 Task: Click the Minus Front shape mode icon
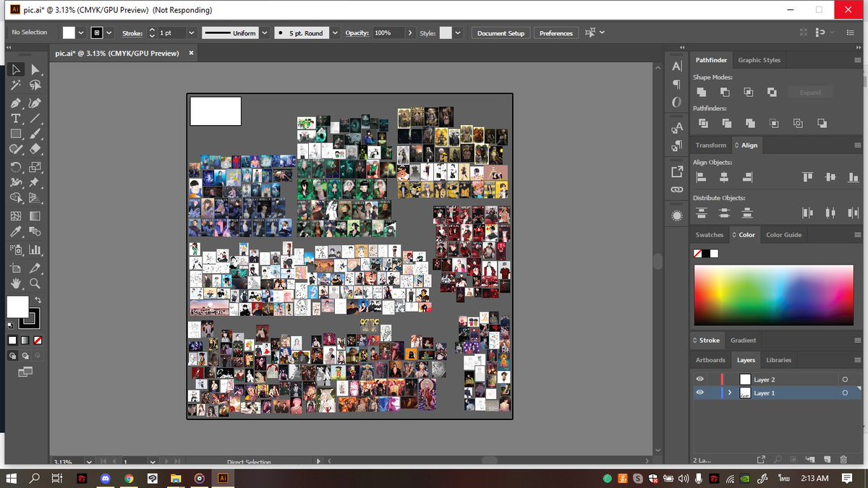(725, 92)
